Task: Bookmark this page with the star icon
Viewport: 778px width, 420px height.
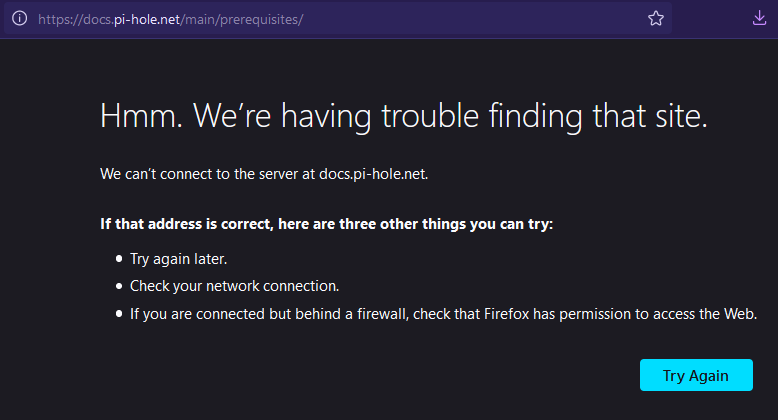Action: (x=655, y=18)
